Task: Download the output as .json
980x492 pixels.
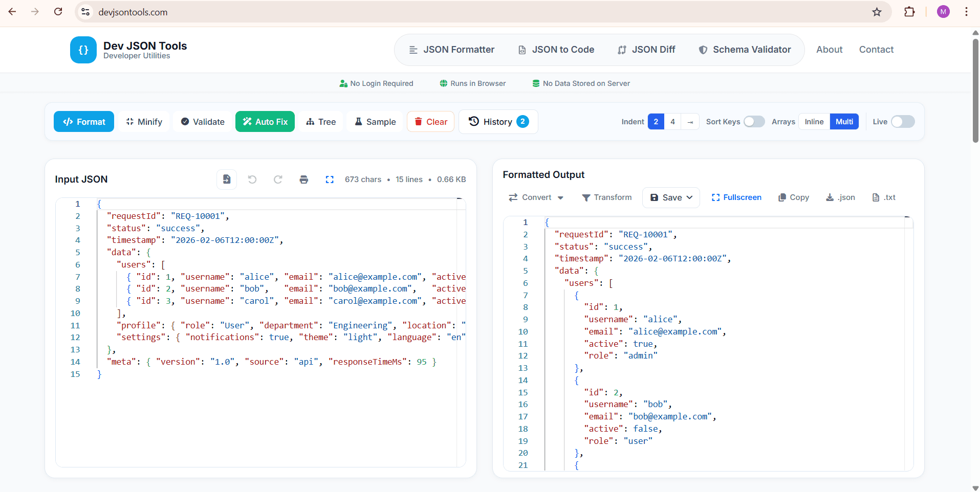Action: click(840, 197)
